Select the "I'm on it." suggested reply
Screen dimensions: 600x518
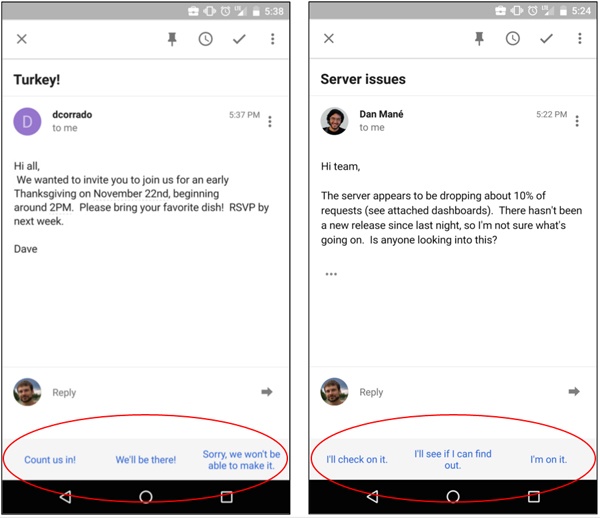point(548,459)
